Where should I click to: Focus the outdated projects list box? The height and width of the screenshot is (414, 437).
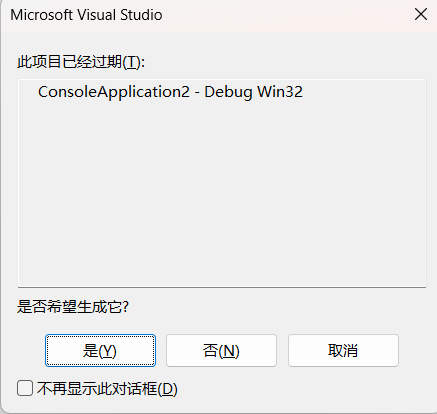coord(222,183)
